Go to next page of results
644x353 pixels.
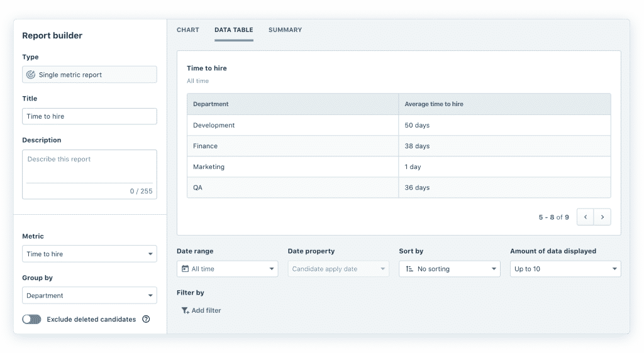pos(602,217)
